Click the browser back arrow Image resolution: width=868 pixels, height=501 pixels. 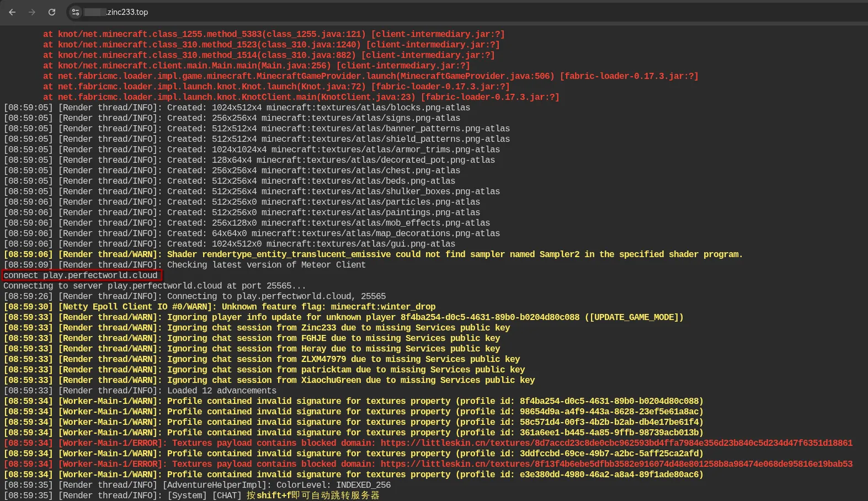(x=12, y=12)
